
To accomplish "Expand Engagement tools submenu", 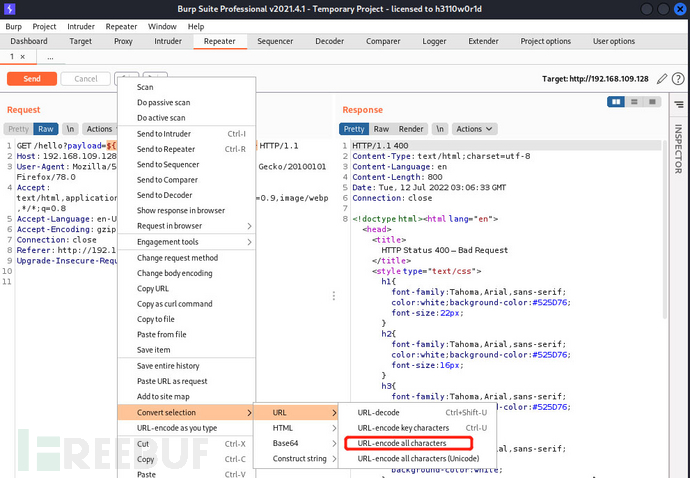I will tap(187, 242).
